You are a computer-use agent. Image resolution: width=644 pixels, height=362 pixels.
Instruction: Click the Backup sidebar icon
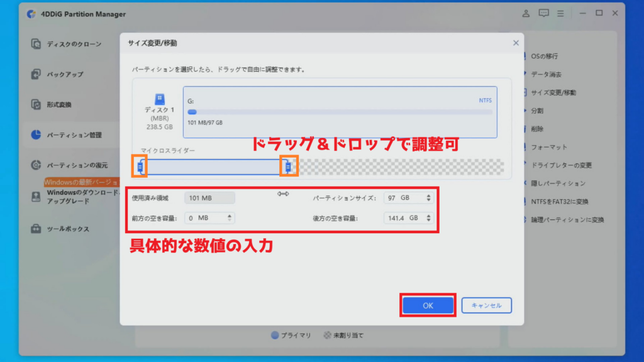point(36,74)
